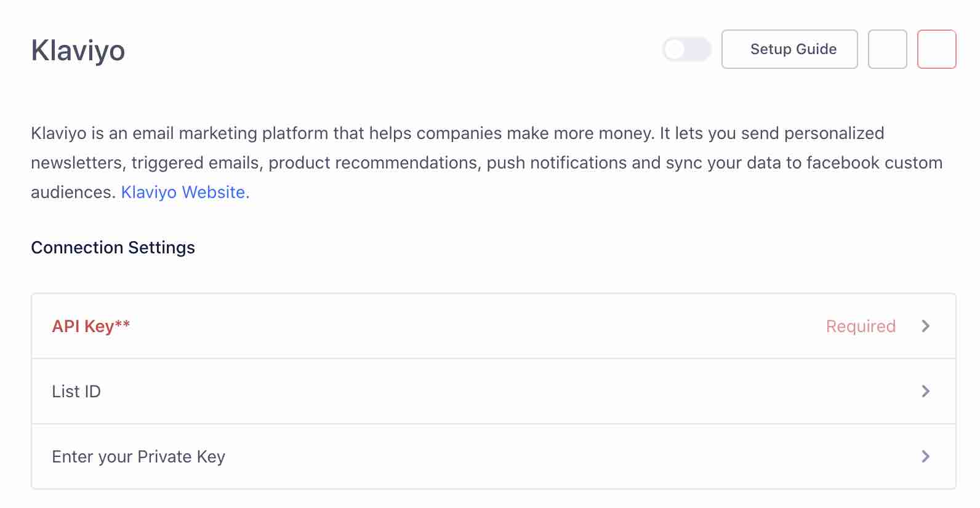The image size is (980, 508).
Task: Expand the API Key setting entry
Action: point(489,326)
